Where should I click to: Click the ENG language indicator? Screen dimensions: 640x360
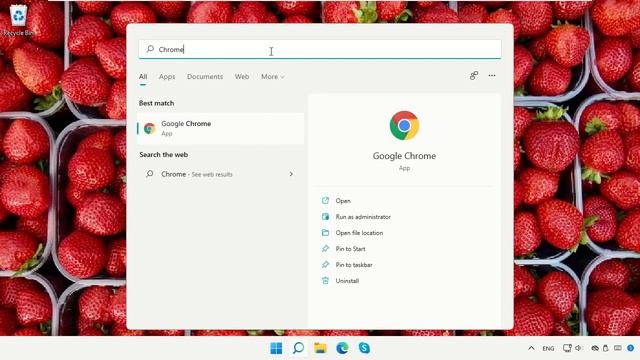548,349
